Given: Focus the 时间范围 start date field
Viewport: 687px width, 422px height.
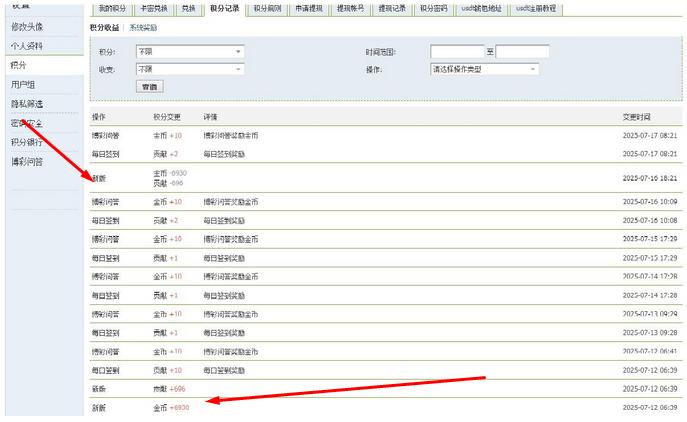Looking at the screenshot, I should coord(457,52).
